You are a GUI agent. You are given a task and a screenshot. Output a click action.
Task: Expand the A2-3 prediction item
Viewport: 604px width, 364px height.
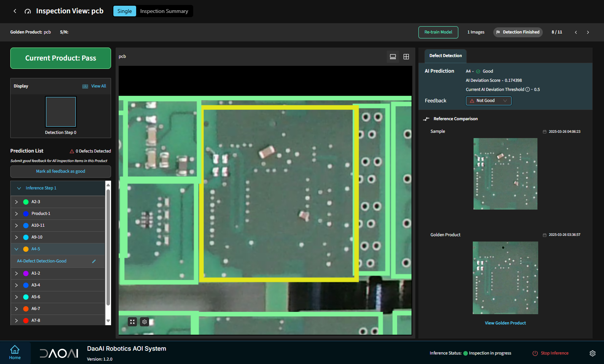click(16, 202)
